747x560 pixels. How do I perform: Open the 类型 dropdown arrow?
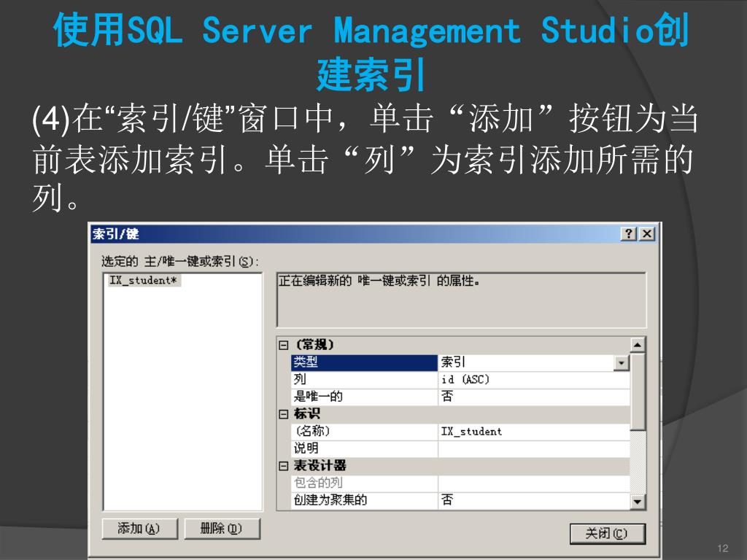pos(622,363)
